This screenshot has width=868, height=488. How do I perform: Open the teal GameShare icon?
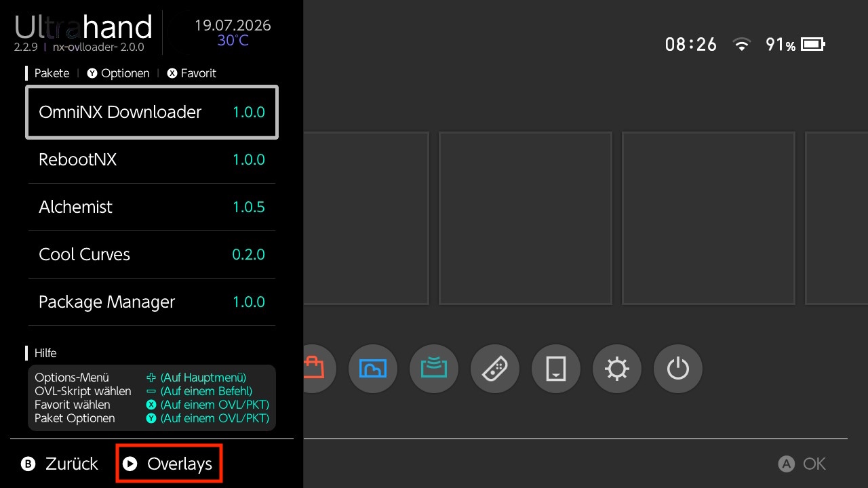(433, 369)
